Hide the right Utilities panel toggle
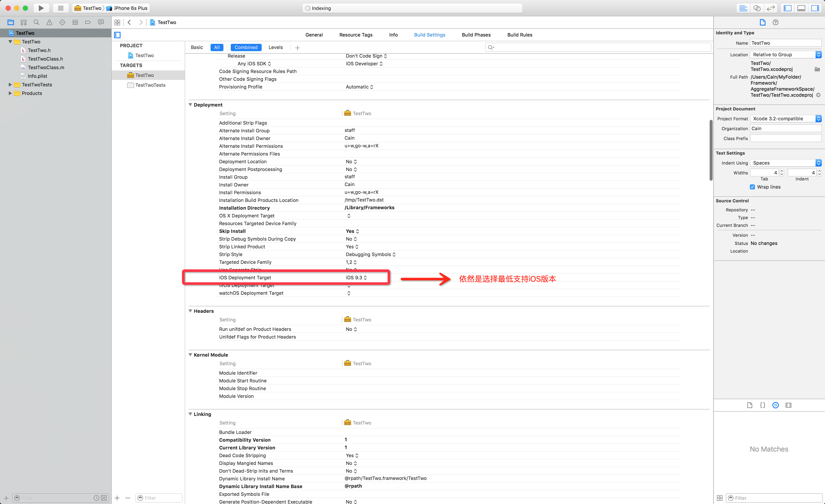 [815, 8]
